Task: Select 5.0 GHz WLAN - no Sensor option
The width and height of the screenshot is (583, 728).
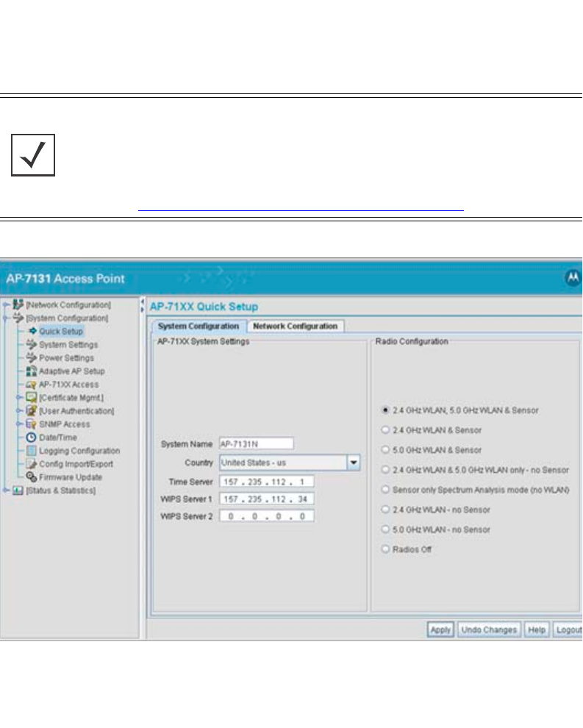Action: click(x=385, y=529)
